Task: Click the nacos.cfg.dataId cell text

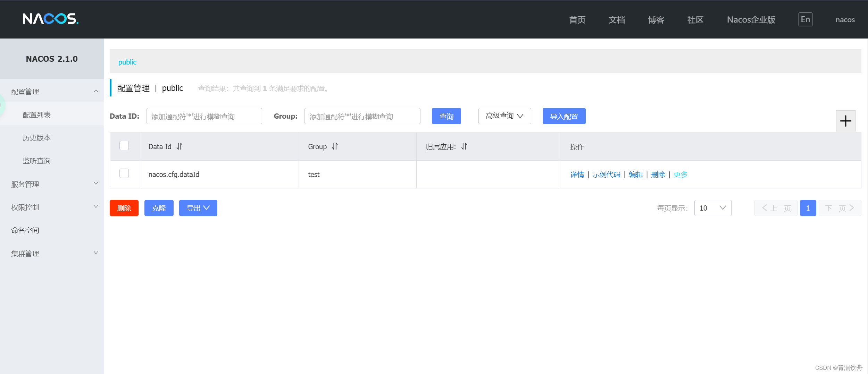Action: (174, 175)
